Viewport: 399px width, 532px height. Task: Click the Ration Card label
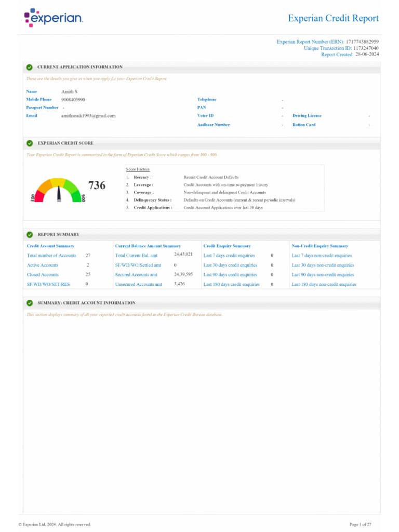304,125
